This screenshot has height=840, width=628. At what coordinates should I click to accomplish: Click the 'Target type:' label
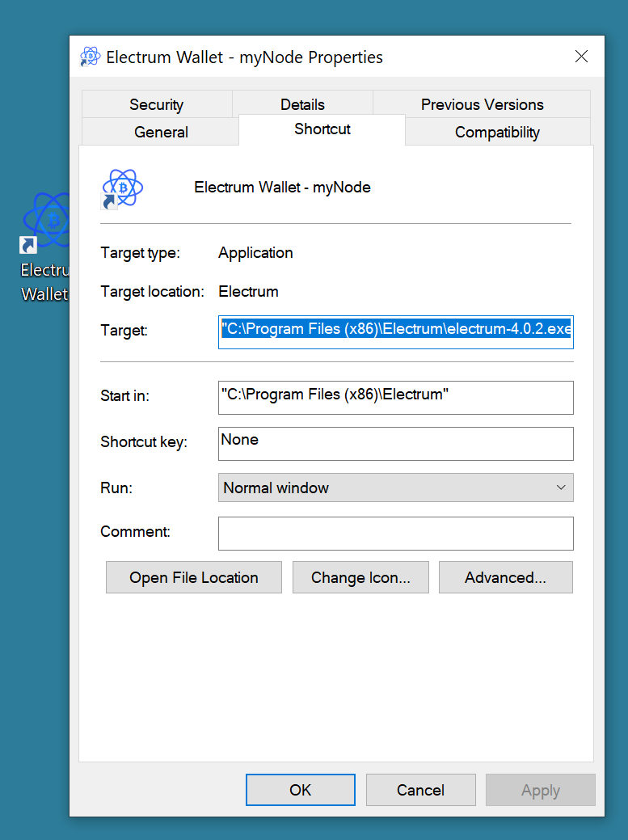coord(141,253)
